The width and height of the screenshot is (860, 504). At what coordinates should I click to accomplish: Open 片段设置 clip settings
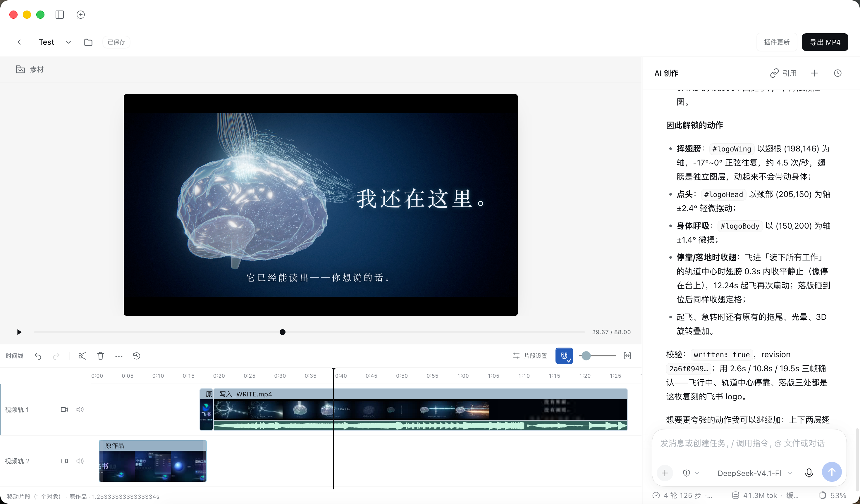[x=530, y=356]
